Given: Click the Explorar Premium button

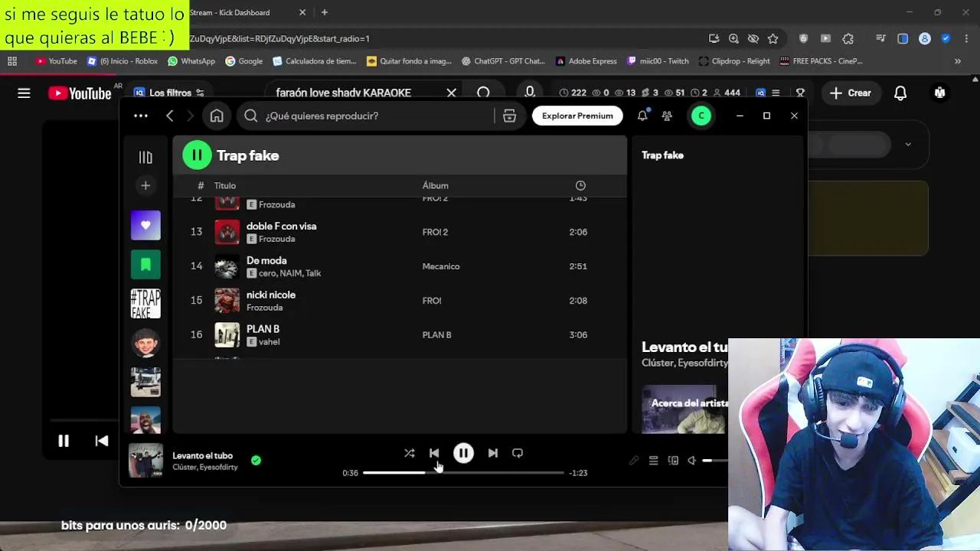Looking at the screenshot, I should pyautogui.click(x=577, y=116).
